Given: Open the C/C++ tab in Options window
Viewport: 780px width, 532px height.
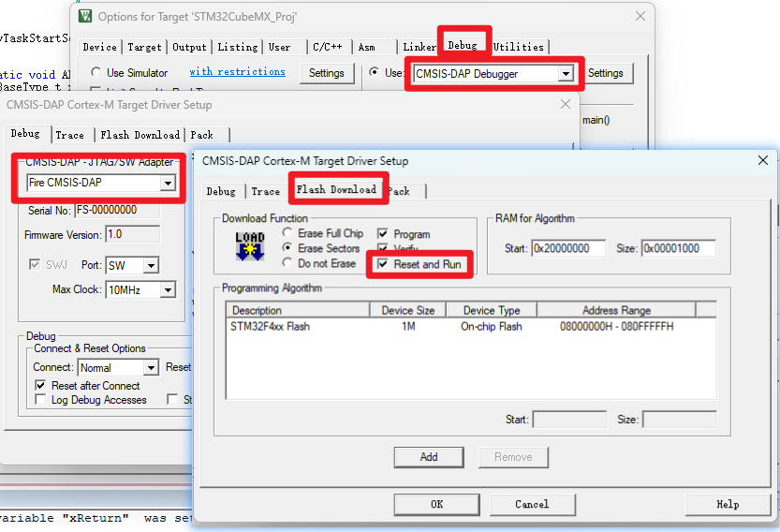Looking at the screenshot, I should point(328,47).
